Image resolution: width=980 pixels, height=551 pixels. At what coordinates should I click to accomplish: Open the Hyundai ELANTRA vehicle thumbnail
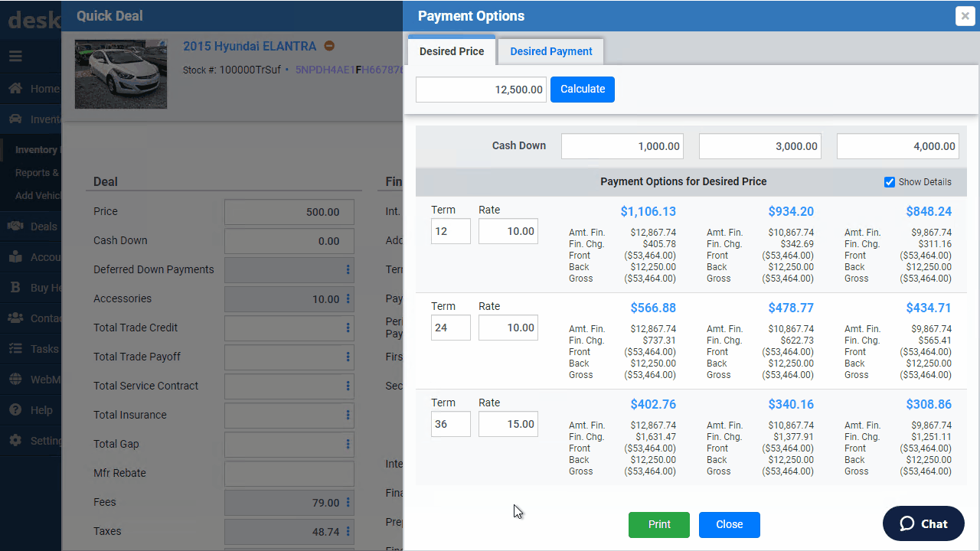pyautogui.click(x=121, y=73)
